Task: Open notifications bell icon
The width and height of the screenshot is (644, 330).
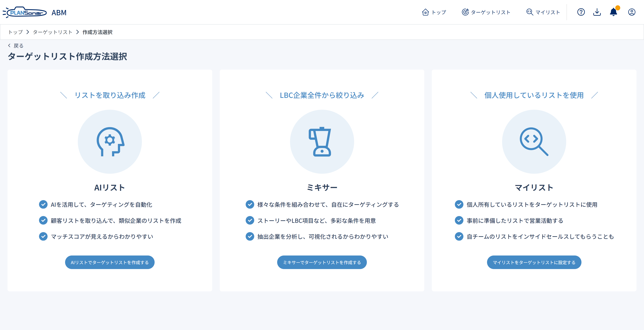Action: 613,12
